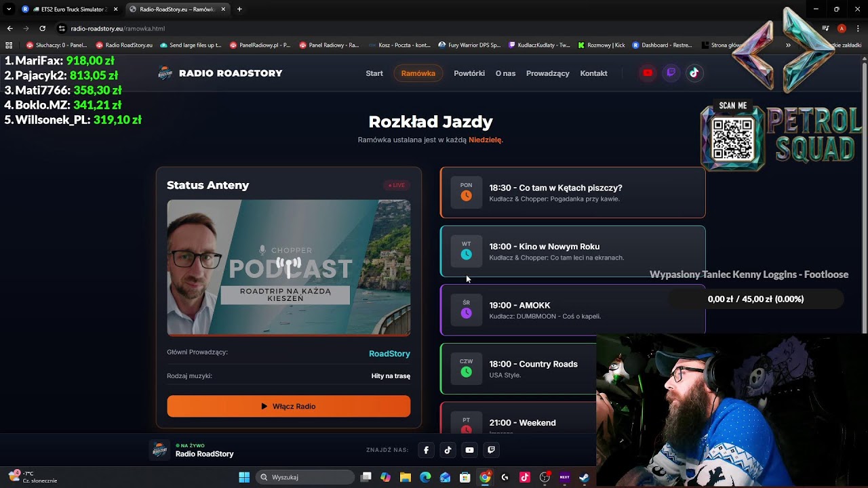The height and width of the screenshot is (488, 868).
Task: Open Powtórki in the site navigation
Action: coord(469,73)
